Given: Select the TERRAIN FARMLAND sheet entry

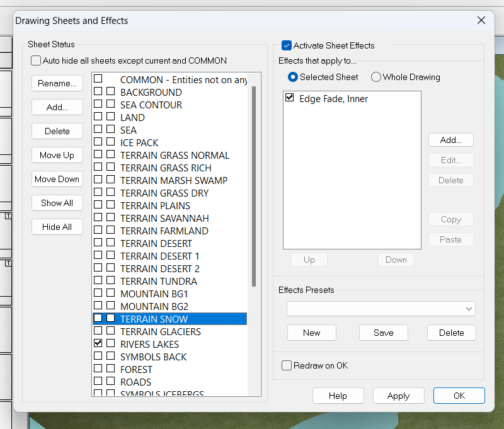Looking at the screenshot, I should [x=164, y=231].
